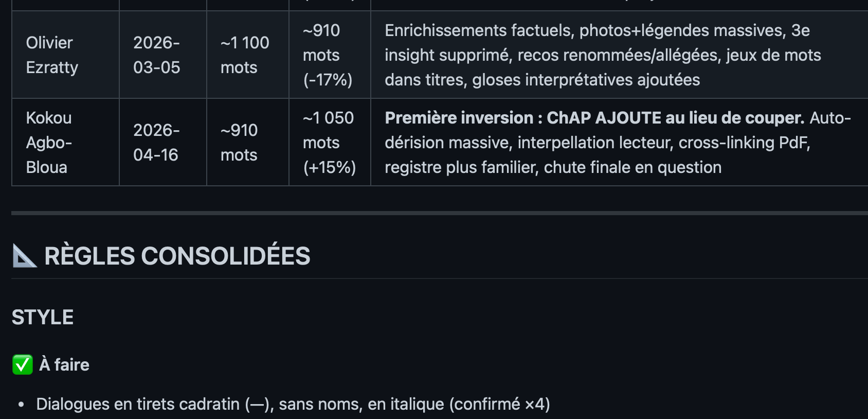This screenshot has width=868, height=419.
Task: Click the 'Enrichissements factuels' description cell
Action: click(x=620, y=55)
